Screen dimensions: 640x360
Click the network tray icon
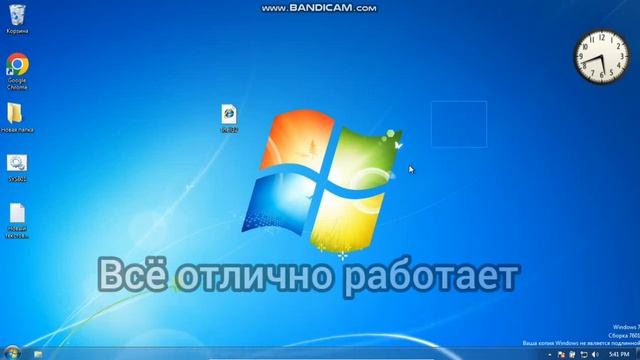(x=584, y=355)
